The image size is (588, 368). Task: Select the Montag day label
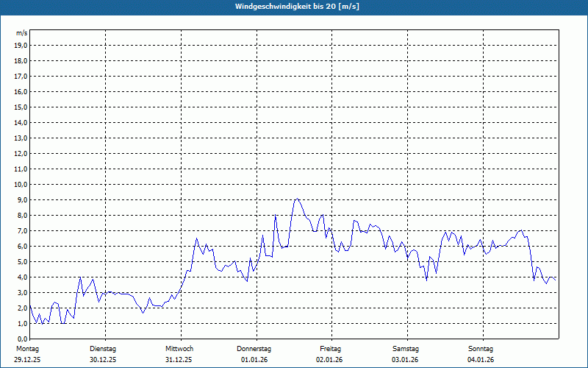pos(26,348)
